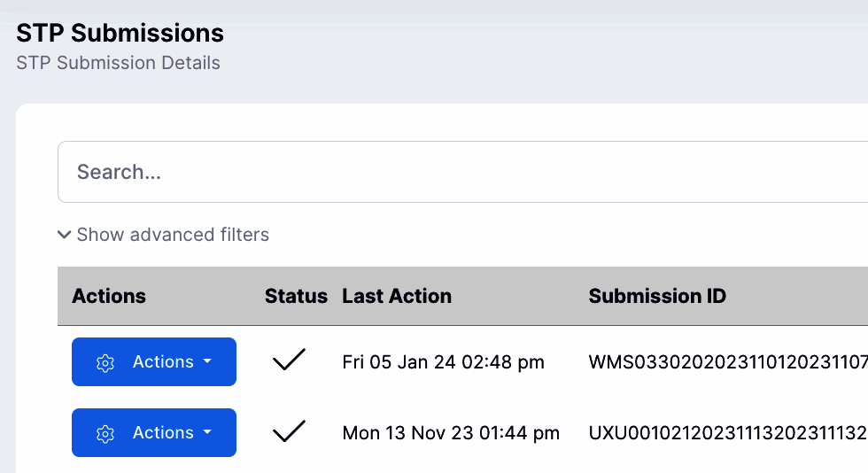Image resolution: width=868 pixels, height=473 pixels.
Task: Click the Actions label in the second row's button
Action: click(163, 432)
